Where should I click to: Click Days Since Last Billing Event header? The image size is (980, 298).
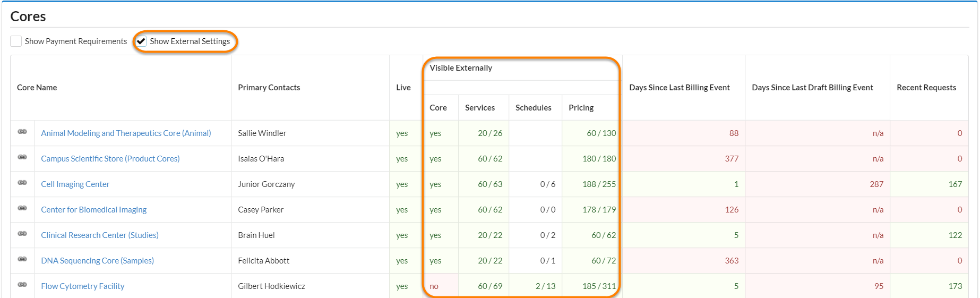pyautogui.click(x=679, y=88)
